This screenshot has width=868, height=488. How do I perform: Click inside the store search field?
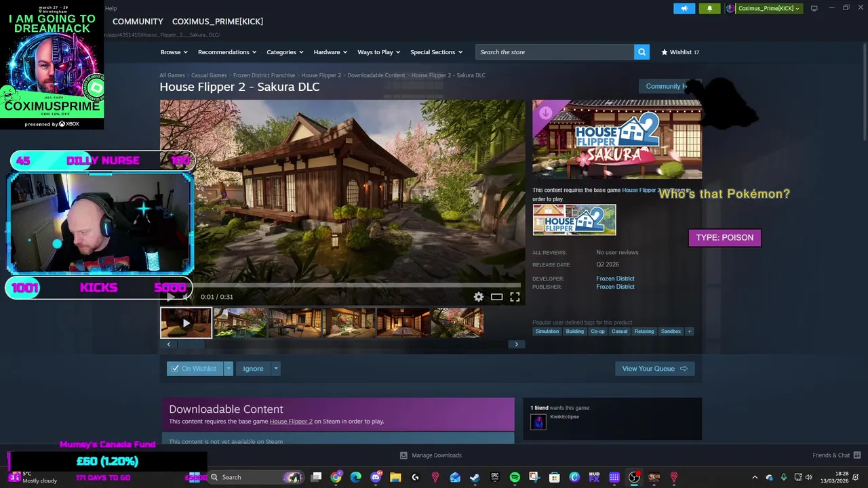[555, 52]
